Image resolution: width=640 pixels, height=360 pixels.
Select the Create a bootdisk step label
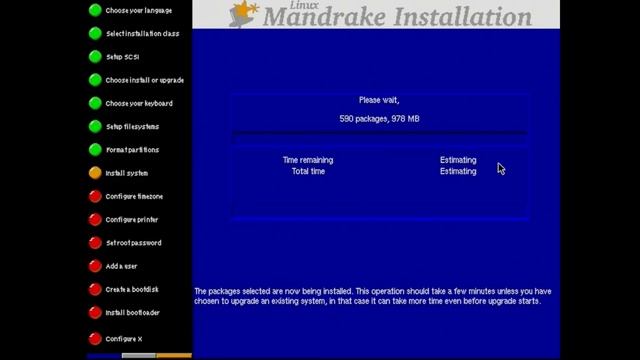pyautogui.click(x=132, y=290)
